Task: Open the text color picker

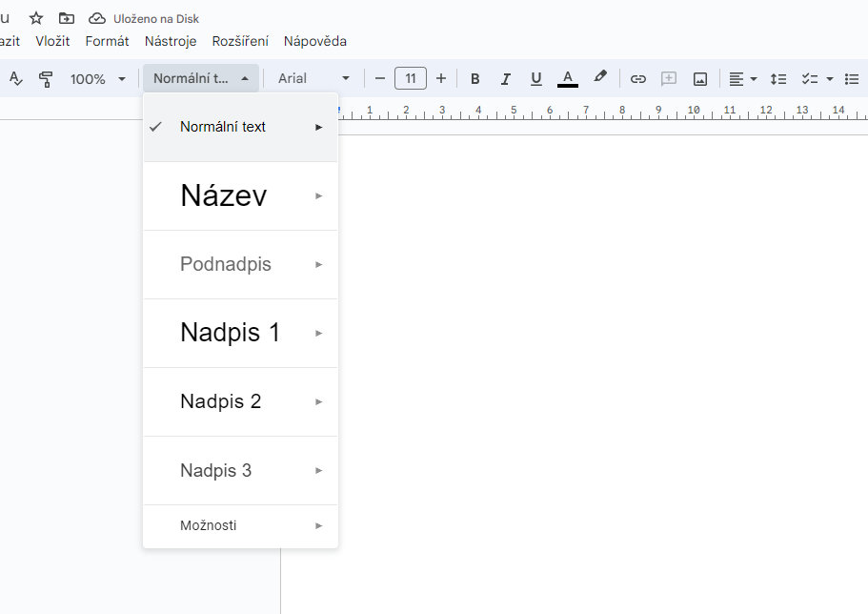Action: pyautogui.click(x=568, y=78)
